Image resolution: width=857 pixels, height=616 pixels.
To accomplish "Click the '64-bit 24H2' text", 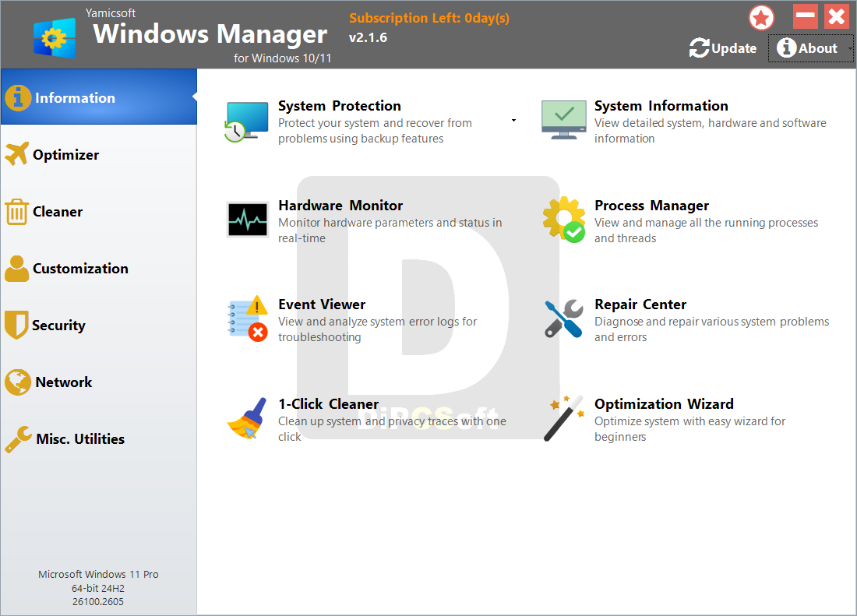I will click(98, 588).
